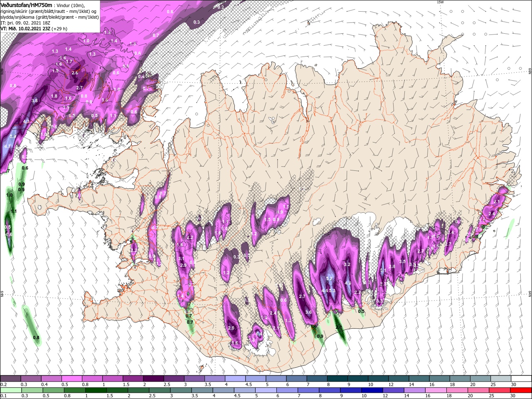Click the '1.9' value in the northwest snow band
Viewport: 532px width, 399px height.
point(55,71)
